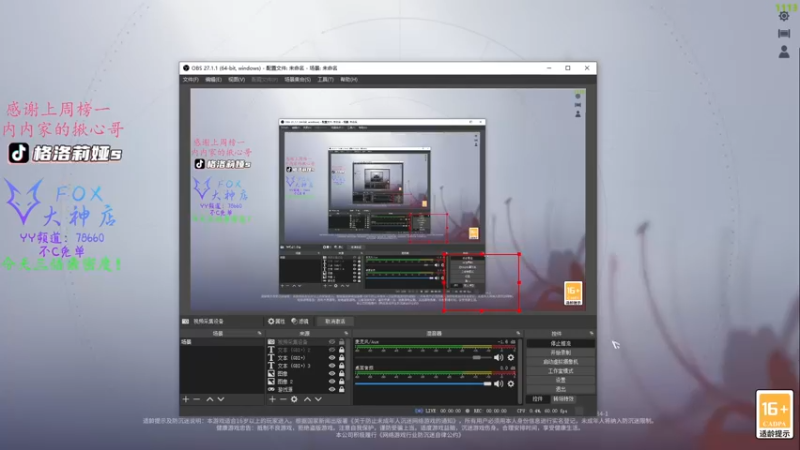Click the 取消激活 button above sources
This screenshot has height=450, width=800.
click(x=335, y=321)
